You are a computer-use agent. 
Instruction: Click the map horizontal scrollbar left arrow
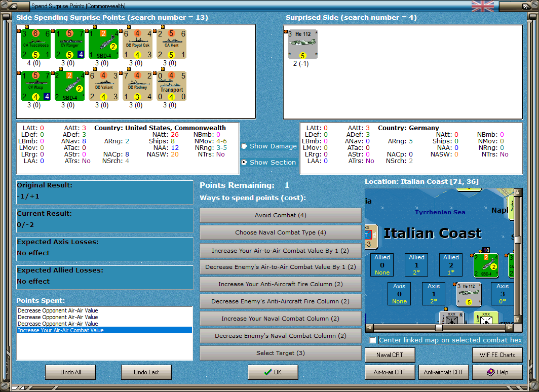click(369, 328)
